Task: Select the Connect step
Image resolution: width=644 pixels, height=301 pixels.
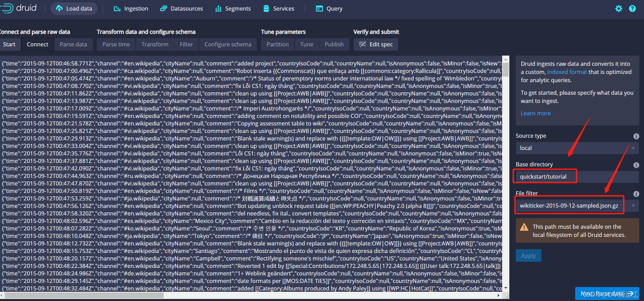Action: pos(38,44)
